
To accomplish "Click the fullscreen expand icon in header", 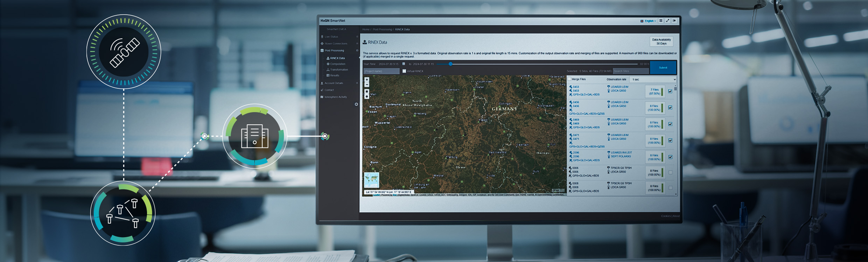I will [667, 21].
